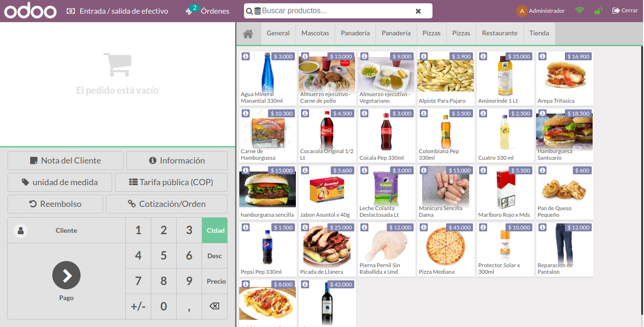Click the Nota del Cliente button
This screenshot has width=644, height=327.
pos(65,161)
